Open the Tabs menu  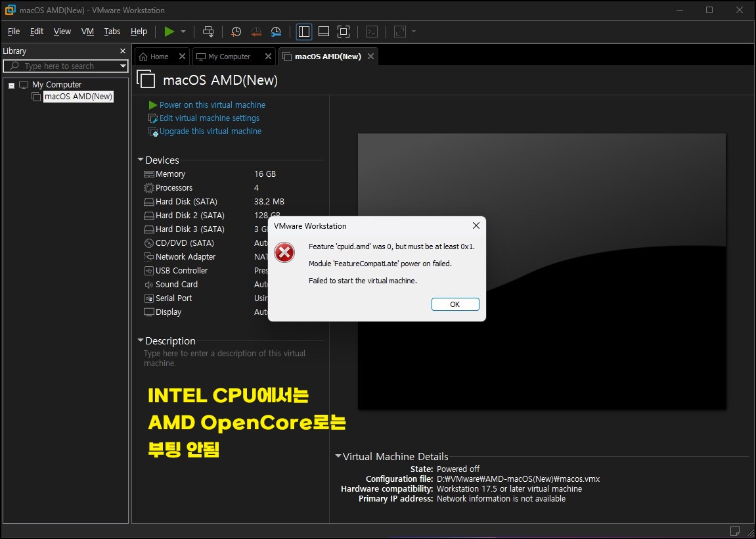pos(112,32)
